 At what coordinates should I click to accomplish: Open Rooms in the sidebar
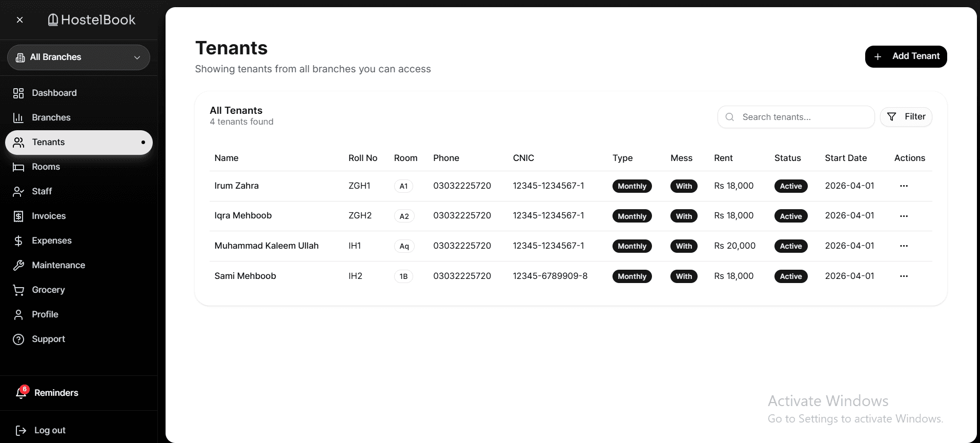[x=78, y=167]
